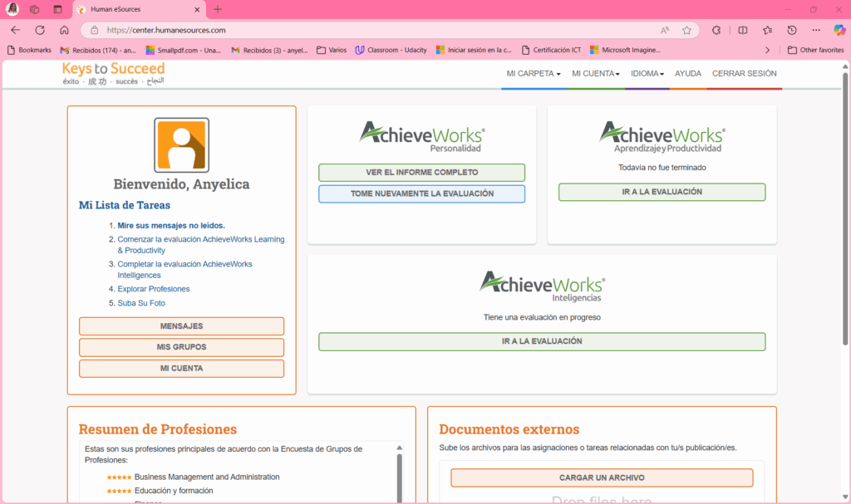
Task: Click the MIS GRUPOS button
Action: [x=181, y=347]
